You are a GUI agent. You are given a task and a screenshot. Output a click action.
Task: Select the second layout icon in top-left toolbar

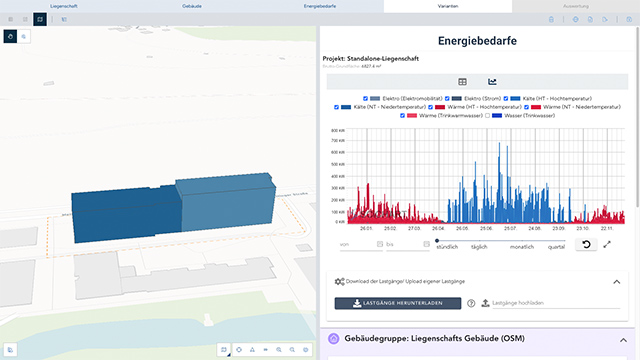pyautogui.click(x=25, y=19)
